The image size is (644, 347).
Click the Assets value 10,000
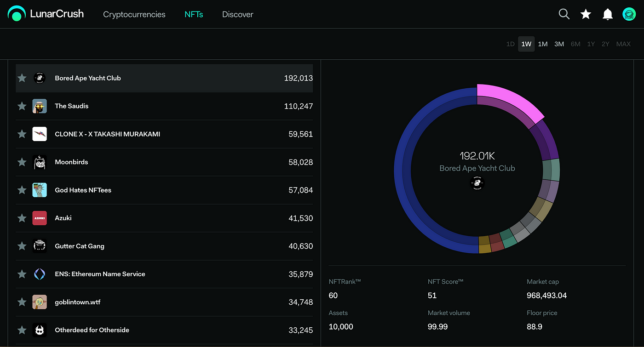(x=341, y=327)
